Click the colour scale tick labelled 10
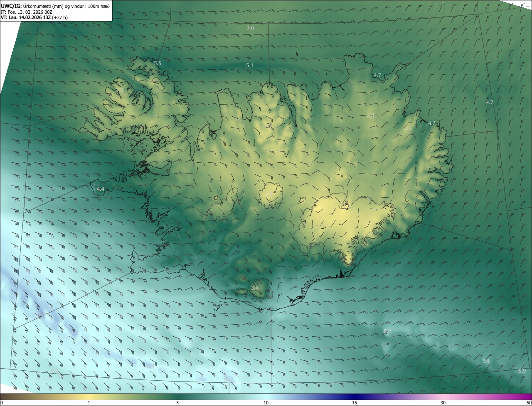Viewport: 532px width, 406px height. pyautogui.click(x=266, y=403)
